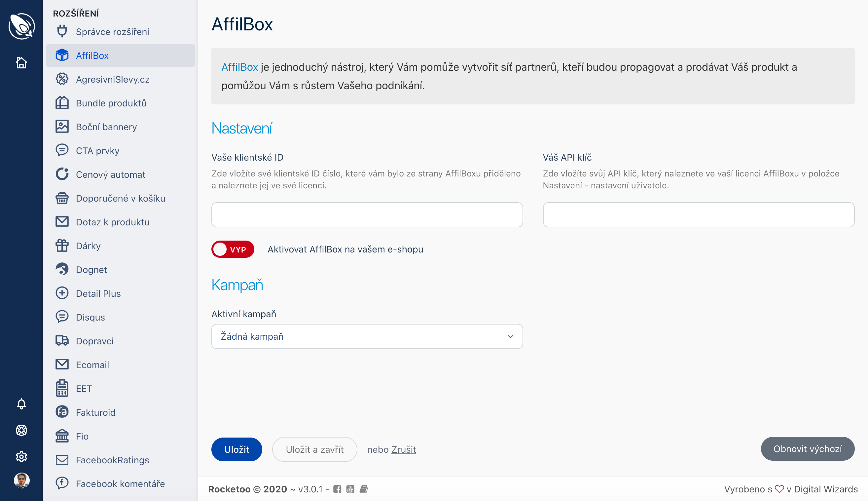Click the Cenový automat refresh icon
This screenshot has height=501, width=868.
62,174
